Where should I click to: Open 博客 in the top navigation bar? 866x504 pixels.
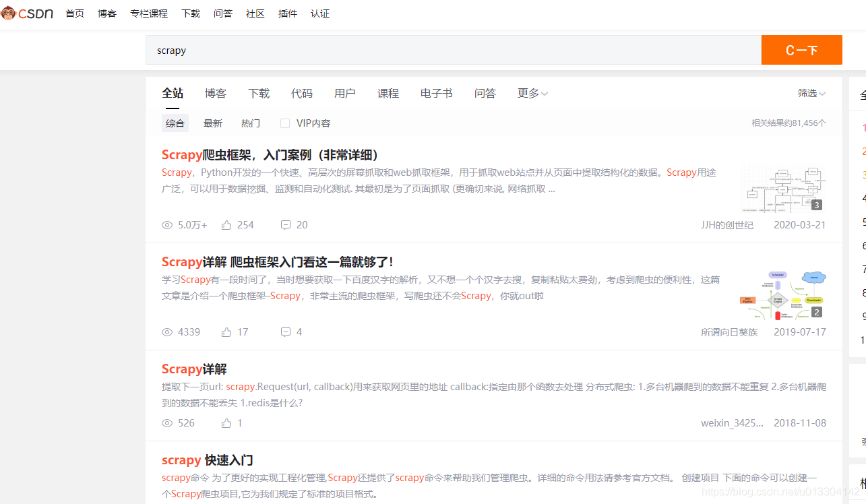pos(107,13)
